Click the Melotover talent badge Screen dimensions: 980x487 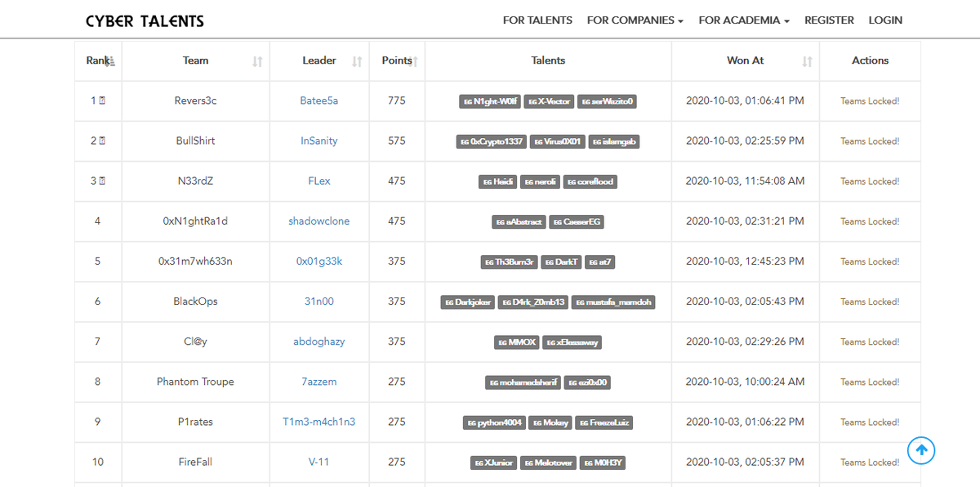(x=549, y=462)
